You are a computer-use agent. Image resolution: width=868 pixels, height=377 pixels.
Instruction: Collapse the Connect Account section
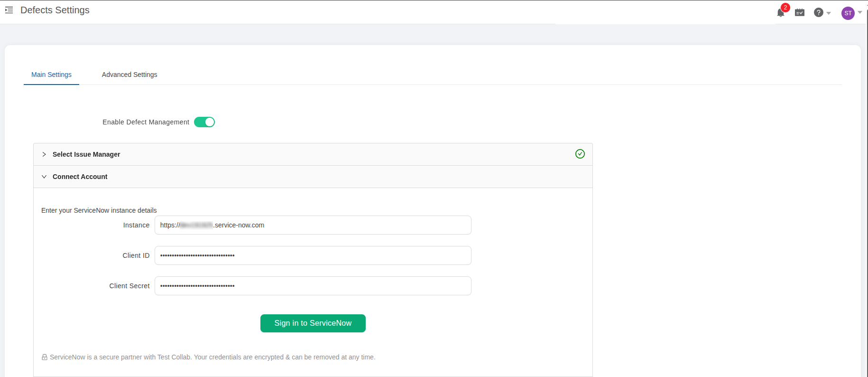coord(313,177)
